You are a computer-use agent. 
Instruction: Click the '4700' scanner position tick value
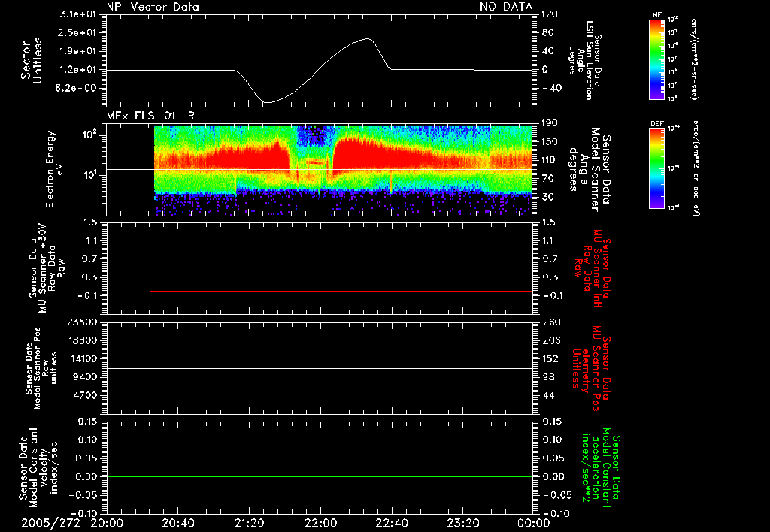(84, 395)
